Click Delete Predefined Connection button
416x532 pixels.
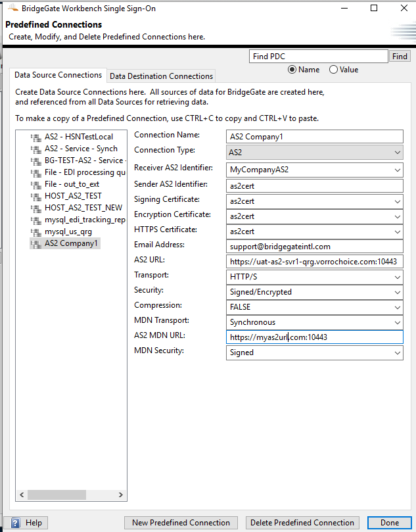pyautogui.click(x=302, y=523)
